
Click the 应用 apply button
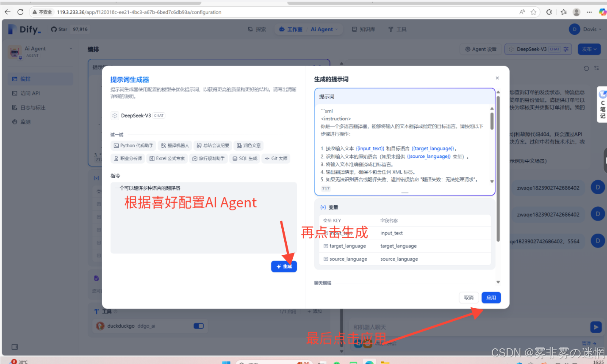click(x=491, y=298)
